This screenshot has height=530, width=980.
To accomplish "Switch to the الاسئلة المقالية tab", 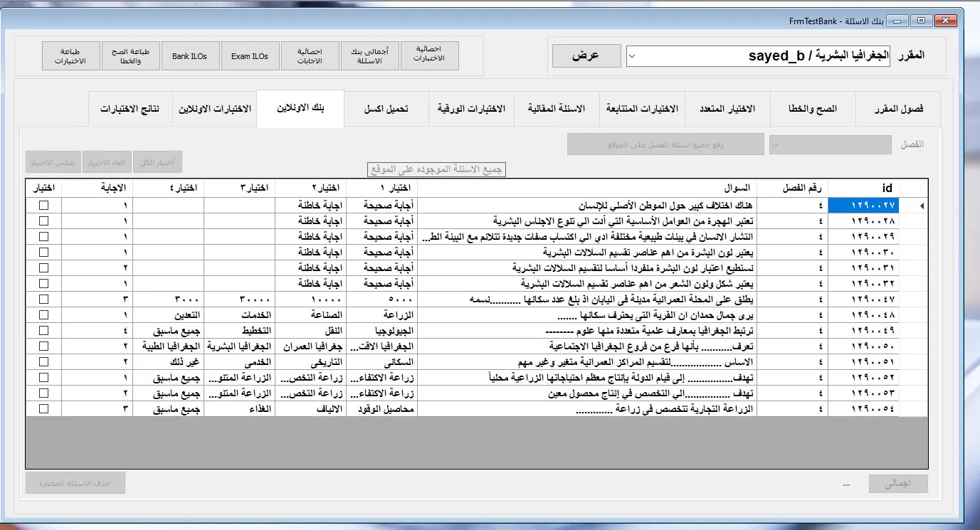I will 557,109.
